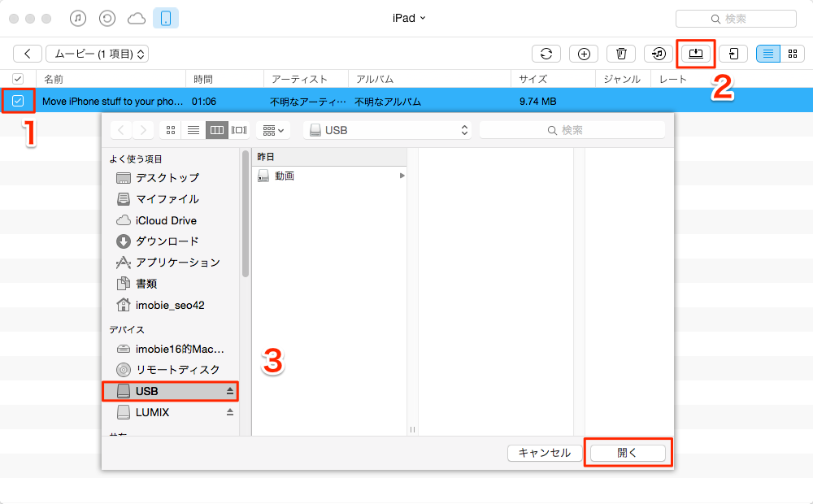Open the dialog arrange-by dropdown
This screenshot has width=813, height=504.
(273, 130)
